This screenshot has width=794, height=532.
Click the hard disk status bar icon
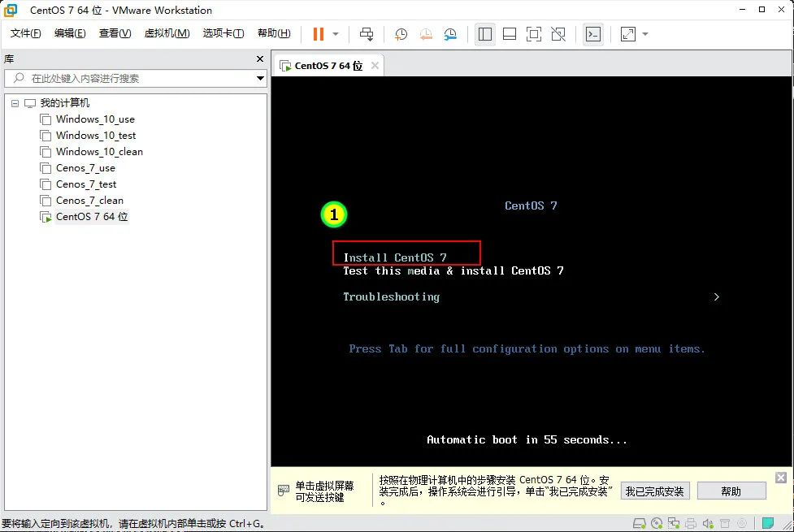pos(640,523)
